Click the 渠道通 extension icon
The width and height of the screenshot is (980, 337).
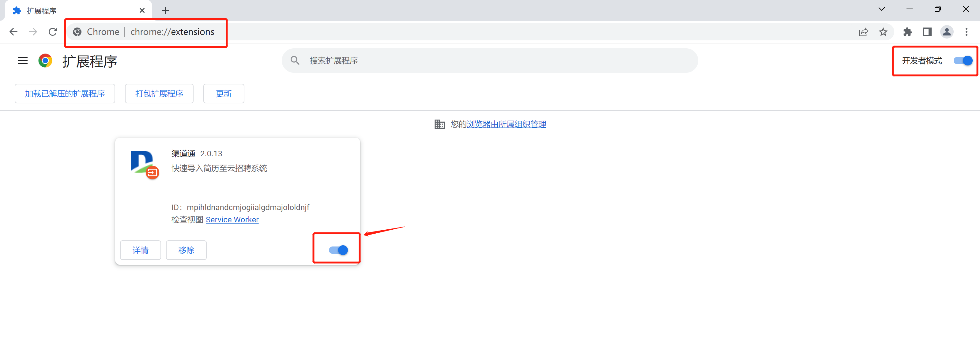145,165
